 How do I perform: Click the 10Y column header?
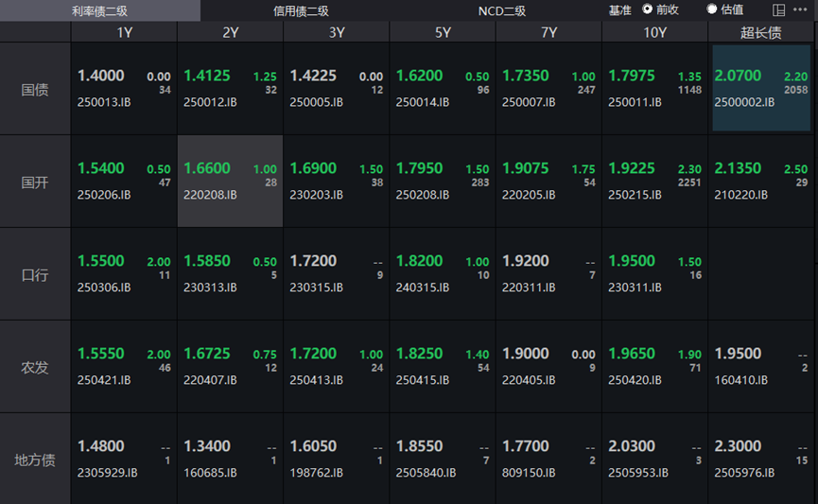point(654,32)
